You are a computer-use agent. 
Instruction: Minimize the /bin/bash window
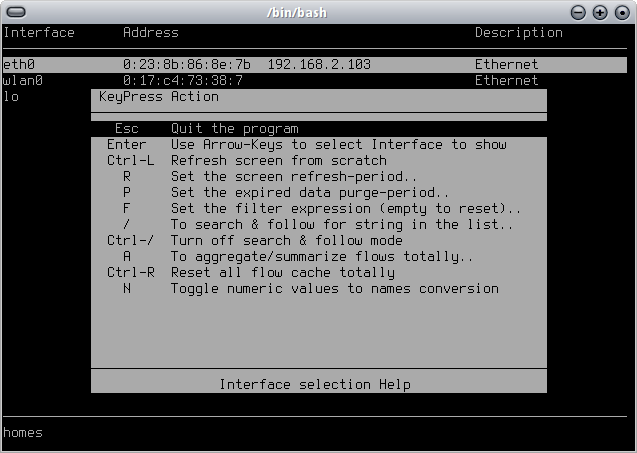pos(578,13)
